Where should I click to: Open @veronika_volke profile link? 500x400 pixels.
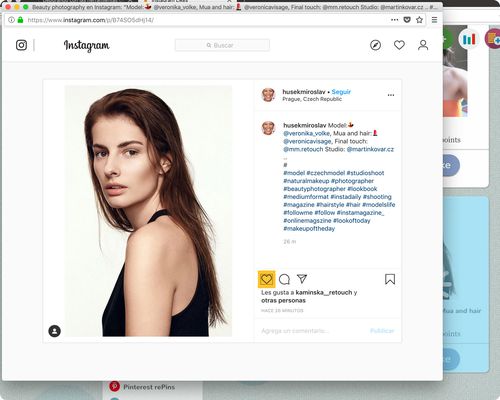pyautogui.click(x=306, y=133)
